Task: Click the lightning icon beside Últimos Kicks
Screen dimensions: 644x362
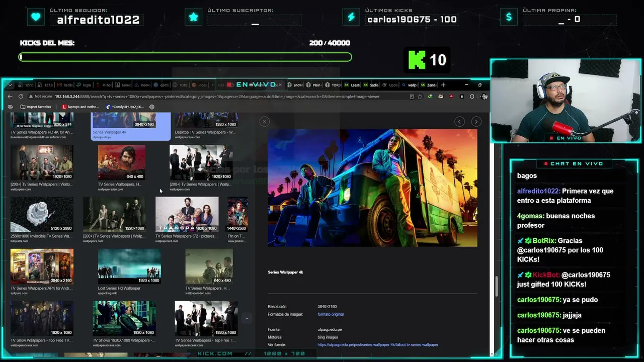Action: click(351, 17)
